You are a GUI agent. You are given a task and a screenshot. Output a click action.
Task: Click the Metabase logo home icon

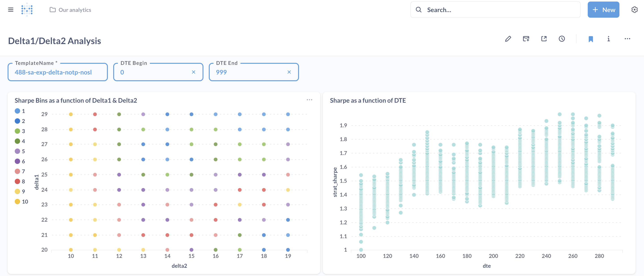tap(27, 10)
